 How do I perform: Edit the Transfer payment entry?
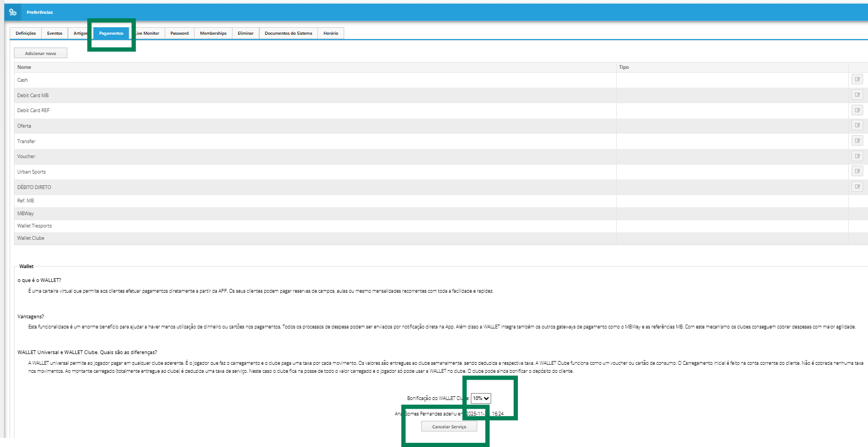click(857, 141)
